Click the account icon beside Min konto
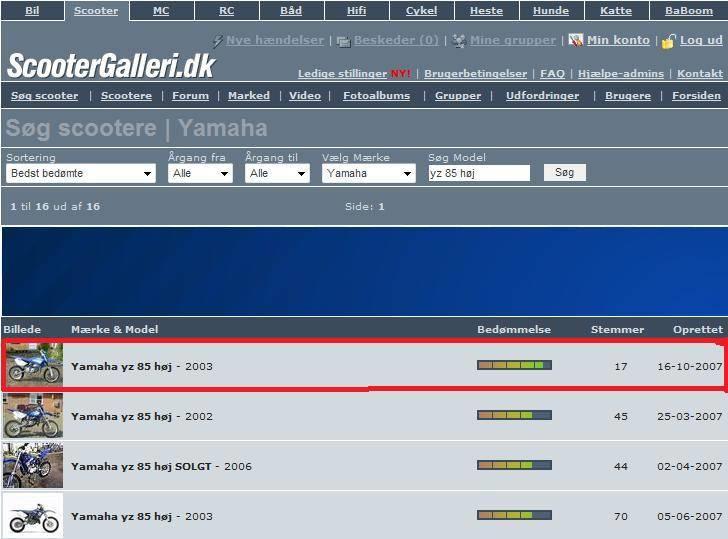The image size is (728, 539). click(x=576, y=41)
